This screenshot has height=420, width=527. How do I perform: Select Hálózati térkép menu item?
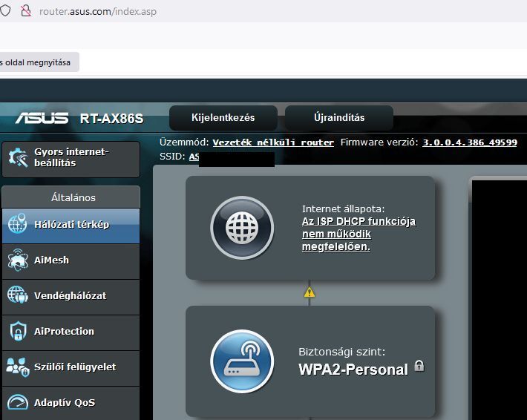[71, 226]
